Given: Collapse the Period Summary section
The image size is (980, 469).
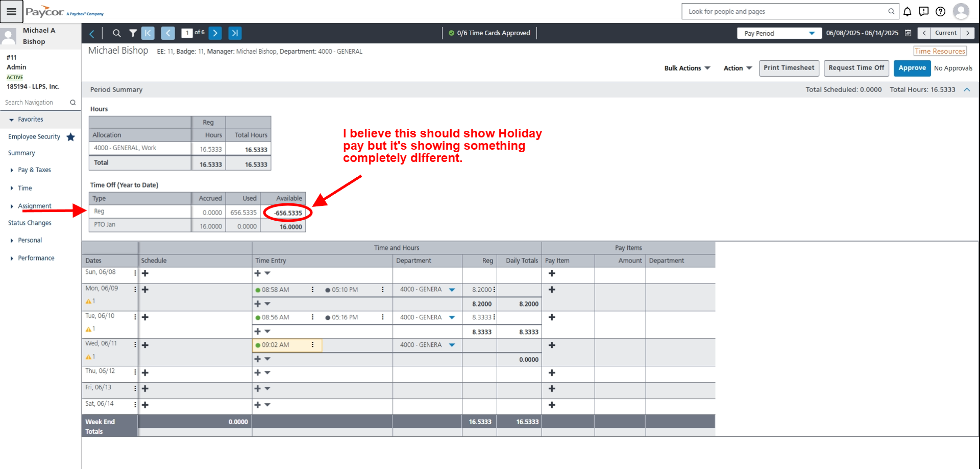Looking at the screenshot, I should (x=967, y=89).
